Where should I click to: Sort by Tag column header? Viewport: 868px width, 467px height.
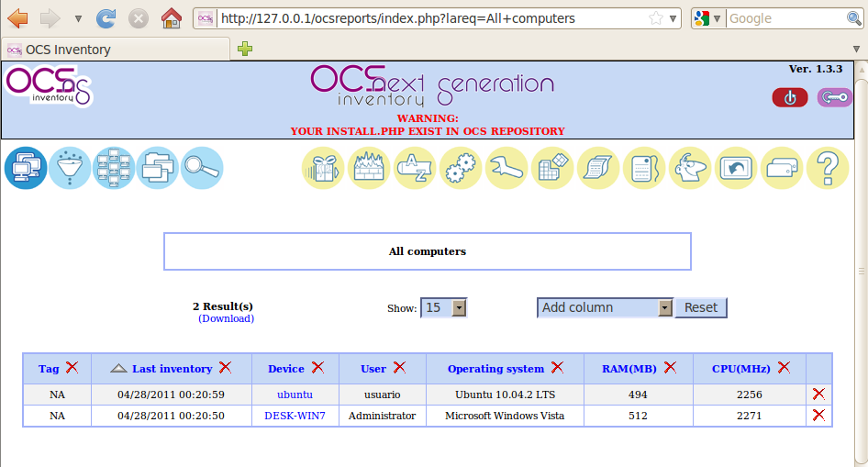(x=49, y=369)
